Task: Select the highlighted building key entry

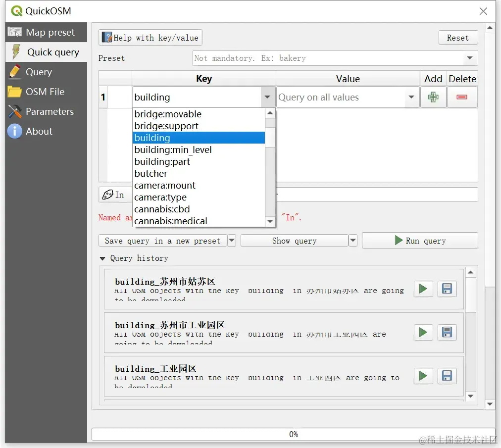Action: [199, 138]
